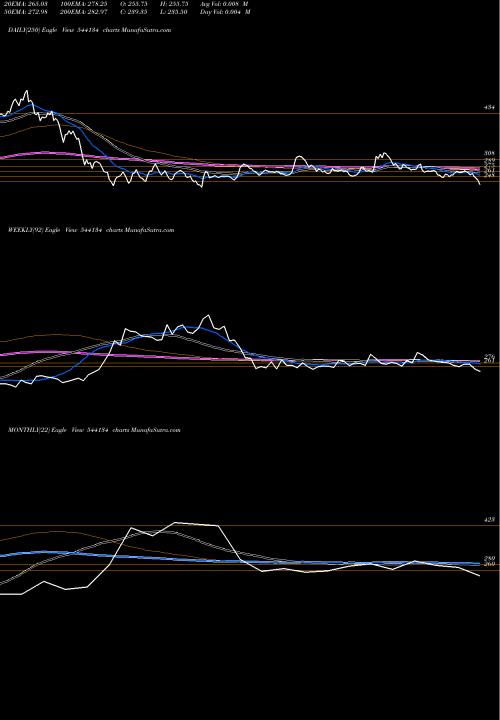Click the 428 price label on monthly chart
This screenshot has height=720, width=500.
tap(489, 519)
